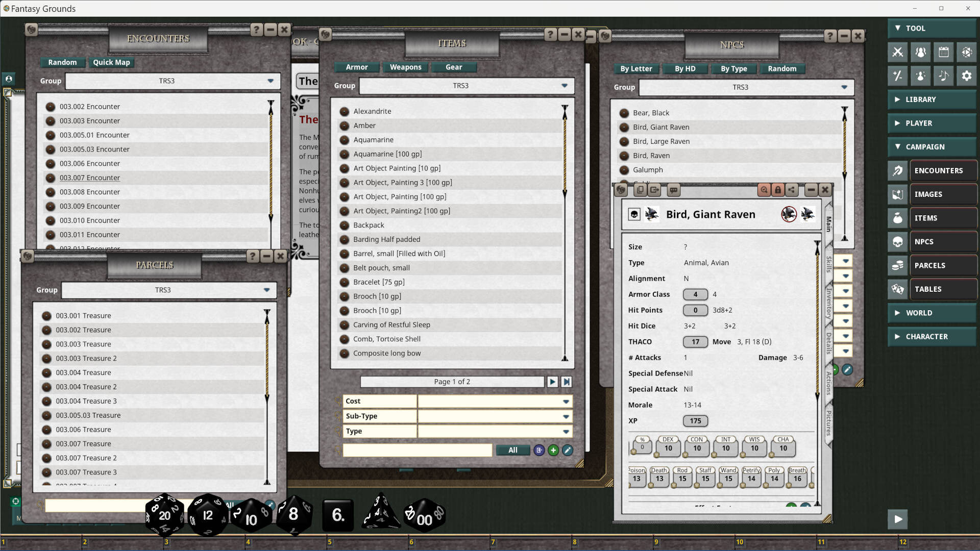Viewport: 980px width, 551px height.
Task: Open the Effects tool icon
Action: pos(921,76)
